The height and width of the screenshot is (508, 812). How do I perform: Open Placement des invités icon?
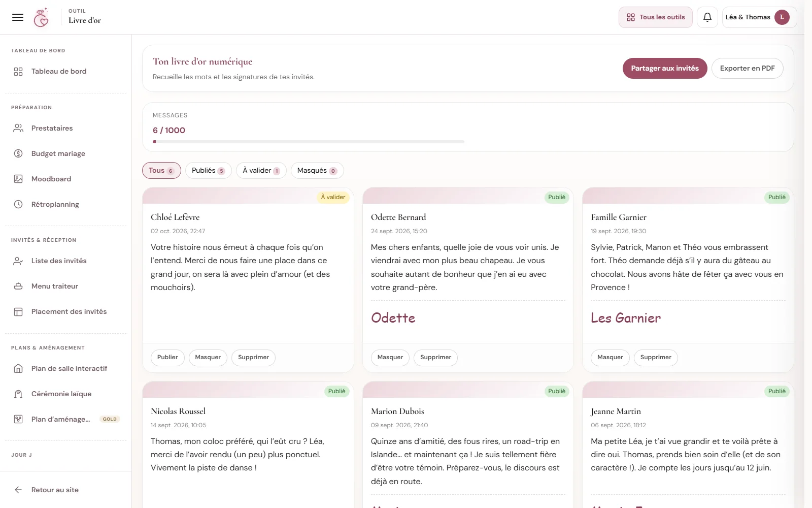(x=18, y=311)
